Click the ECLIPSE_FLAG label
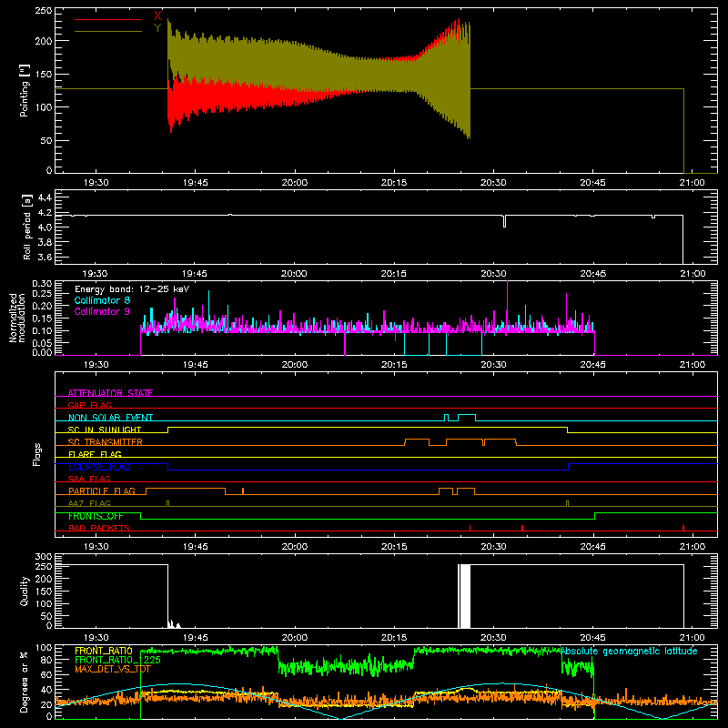The width and height of the screenshot is (728, 728). click(x=99, y=467)
